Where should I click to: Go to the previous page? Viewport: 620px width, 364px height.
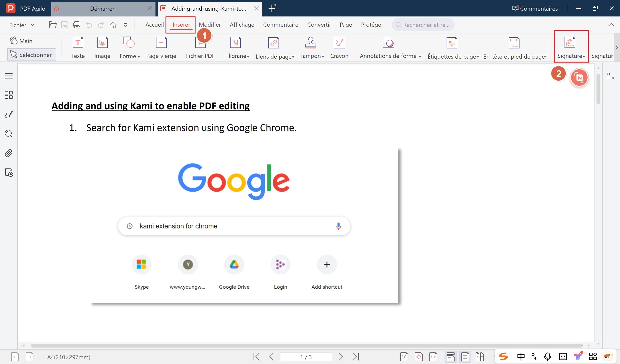pos(271,357)
